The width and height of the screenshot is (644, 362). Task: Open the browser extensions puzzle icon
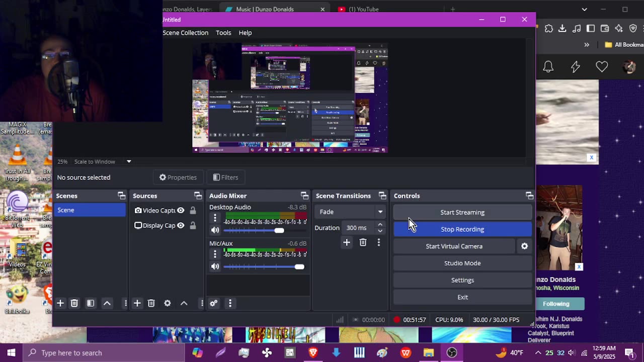548,29
